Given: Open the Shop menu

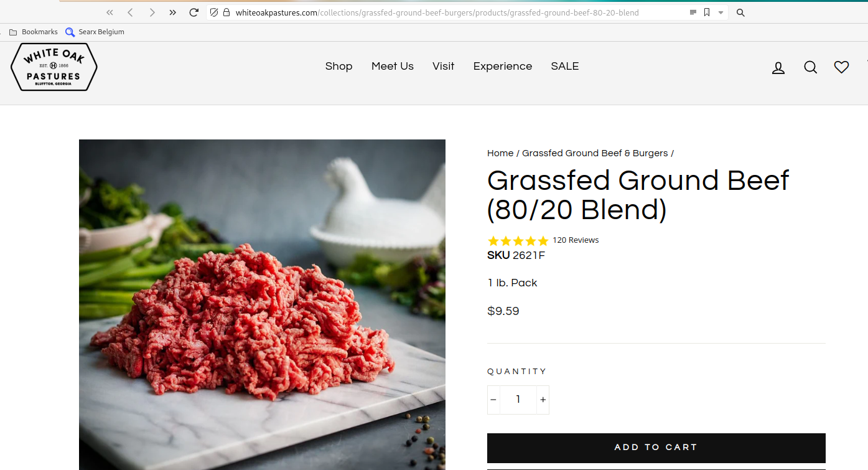Looking at the screenshot, I should pyautogui.click(x=338, y=67).
